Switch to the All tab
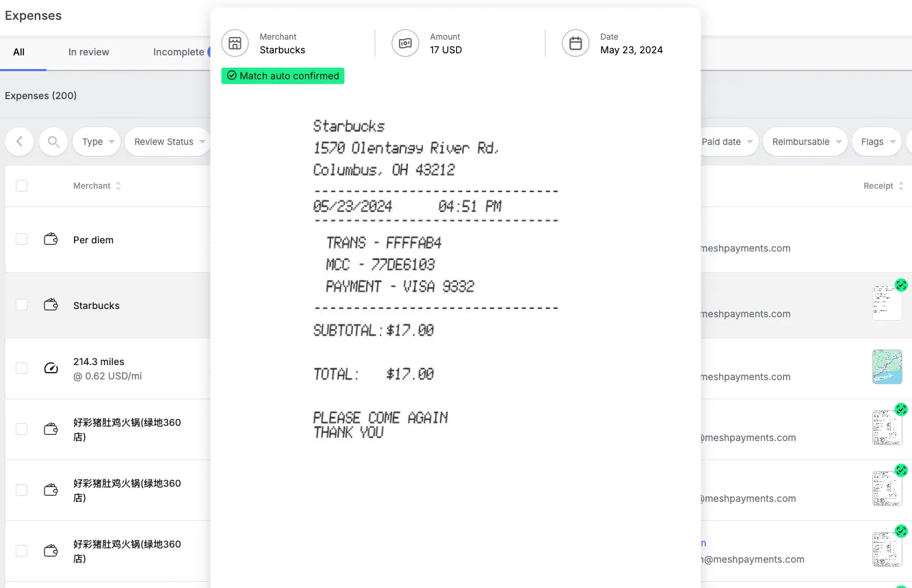 tap(19, 52)
